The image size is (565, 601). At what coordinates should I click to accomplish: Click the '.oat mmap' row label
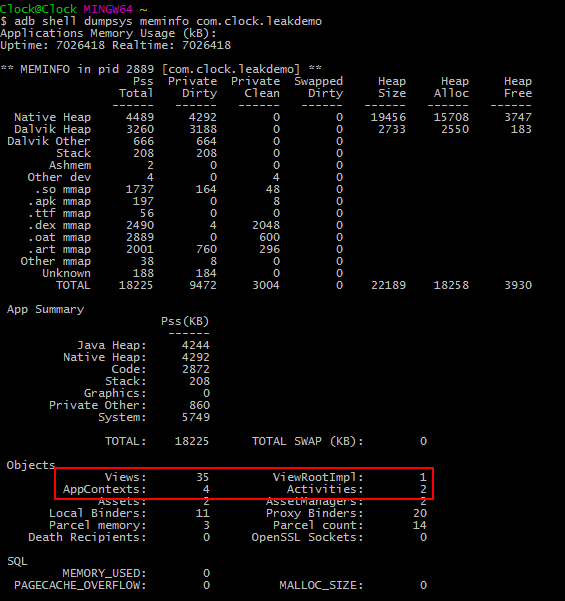[x=59, y=237]
